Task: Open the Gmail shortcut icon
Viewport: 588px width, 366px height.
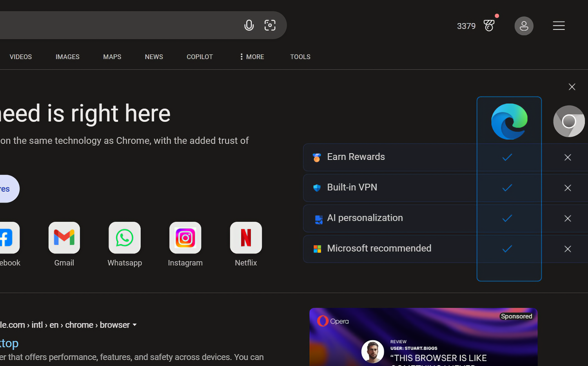Action: (x=64, y=238)
